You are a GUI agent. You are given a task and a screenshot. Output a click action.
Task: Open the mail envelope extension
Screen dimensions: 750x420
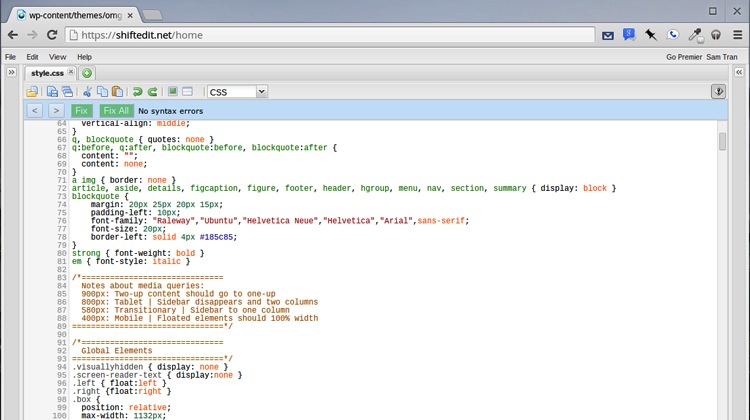tap(607, 35)
